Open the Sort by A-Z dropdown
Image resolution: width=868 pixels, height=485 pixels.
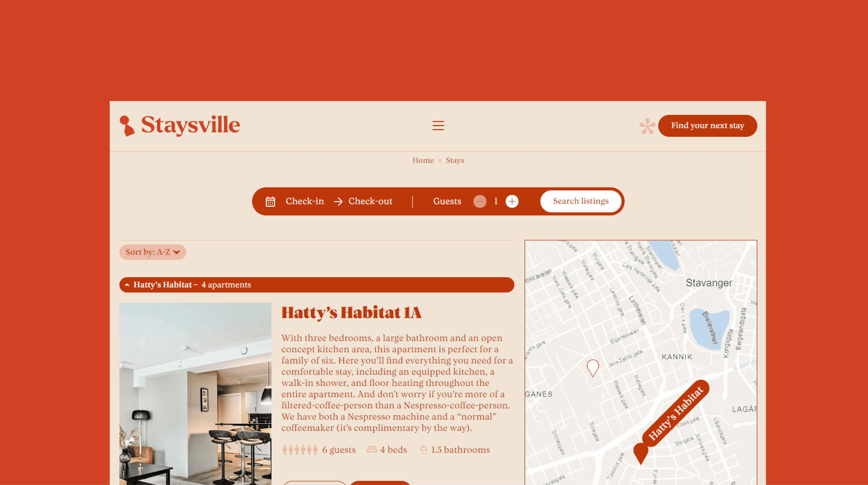pyautogui.click(x=152, y=251)
